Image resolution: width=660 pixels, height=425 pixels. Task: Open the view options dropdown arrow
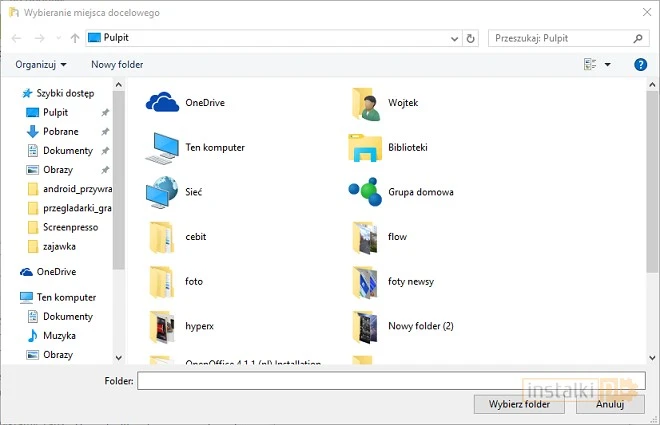[x=607, y=64]
